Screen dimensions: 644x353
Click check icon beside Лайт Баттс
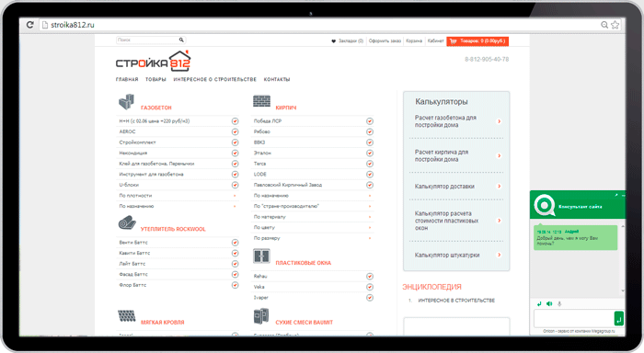tap(235, 264)
